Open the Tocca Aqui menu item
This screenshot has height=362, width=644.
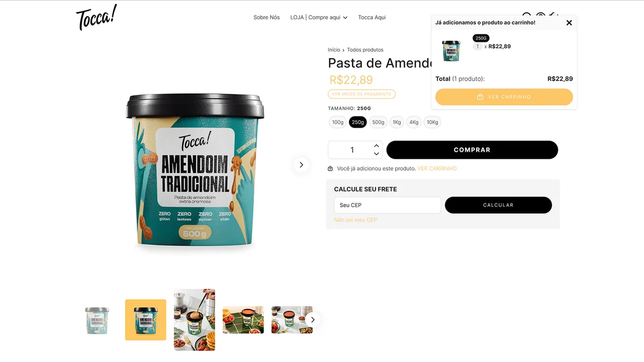click(x=372, y=17)
